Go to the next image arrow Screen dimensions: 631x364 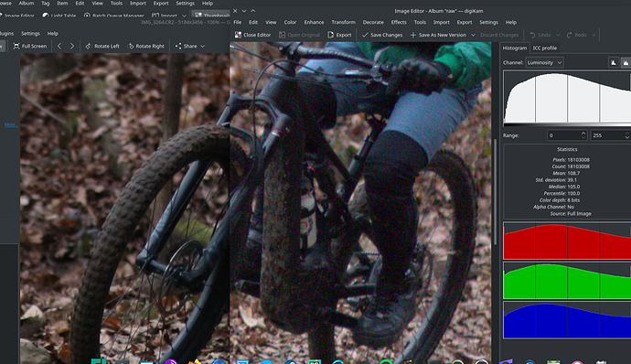[72, 47]
